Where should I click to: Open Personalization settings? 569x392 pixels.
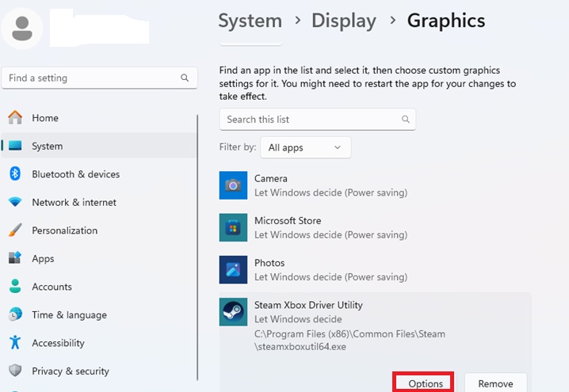99,230
